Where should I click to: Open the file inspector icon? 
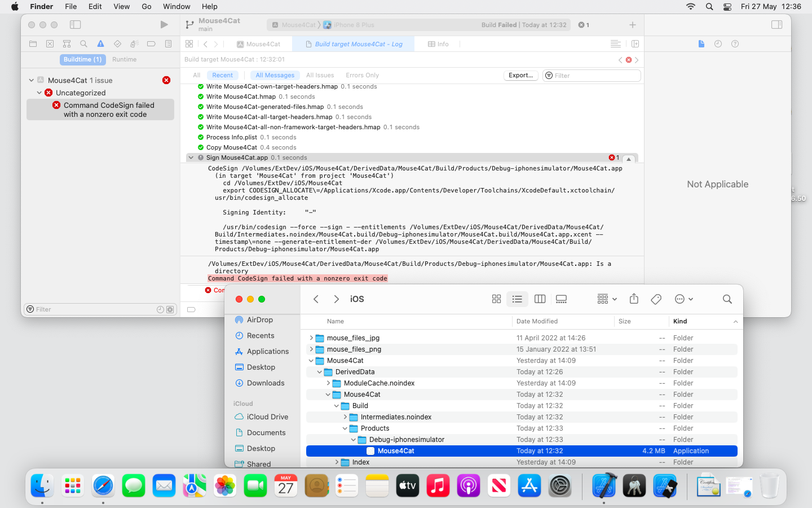pyautogui.click(x=701, y=44)
